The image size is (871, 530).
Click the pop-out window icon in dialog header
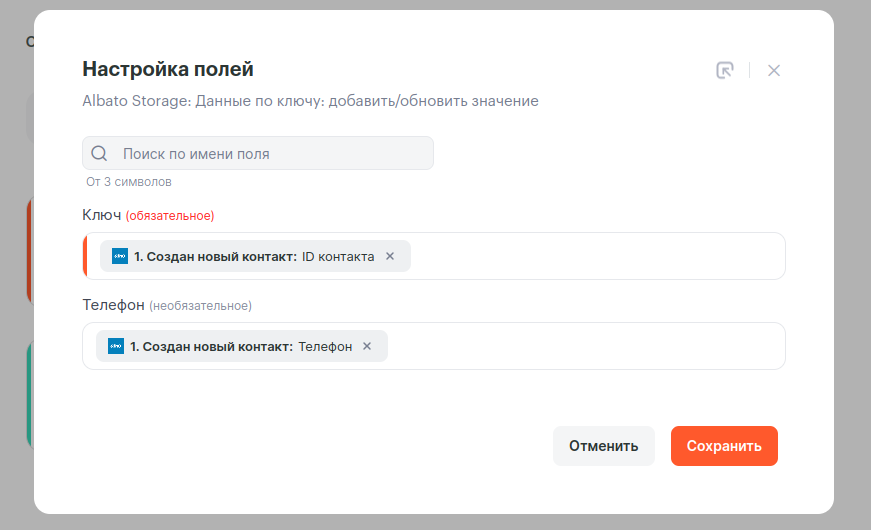(725, 70)
